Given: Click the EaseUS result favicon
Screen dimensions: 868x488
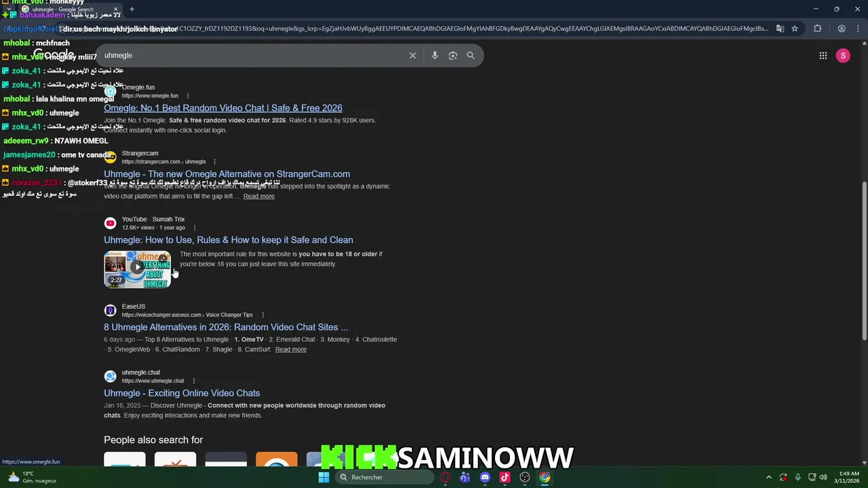Looking at the screenshot, I should pyautogui.click(x=110, y=310).
